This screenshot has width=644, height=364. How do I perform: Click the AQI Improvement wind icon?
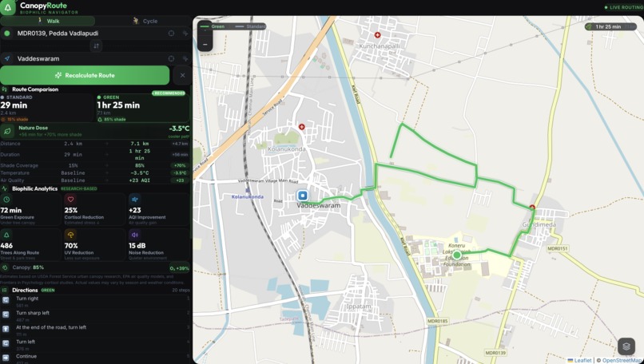click(x=135, y=200)
